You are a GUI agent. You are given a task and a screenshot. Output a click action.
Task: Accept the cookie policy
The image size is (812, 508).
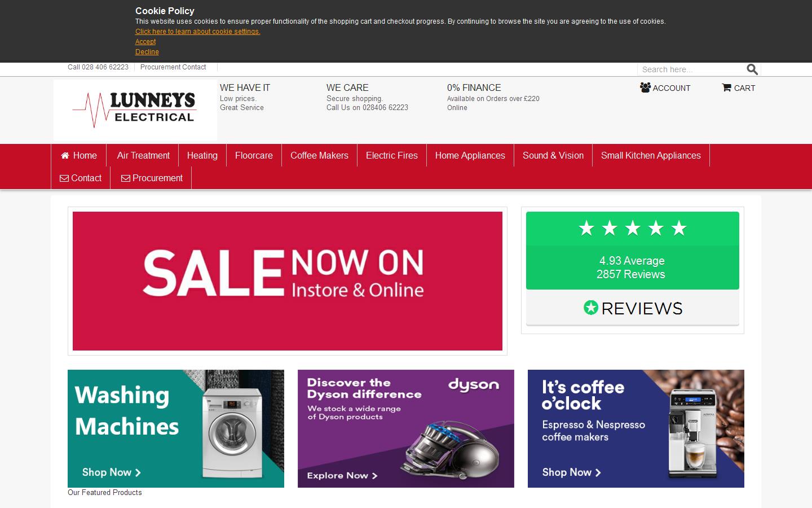tap(145, 42)
